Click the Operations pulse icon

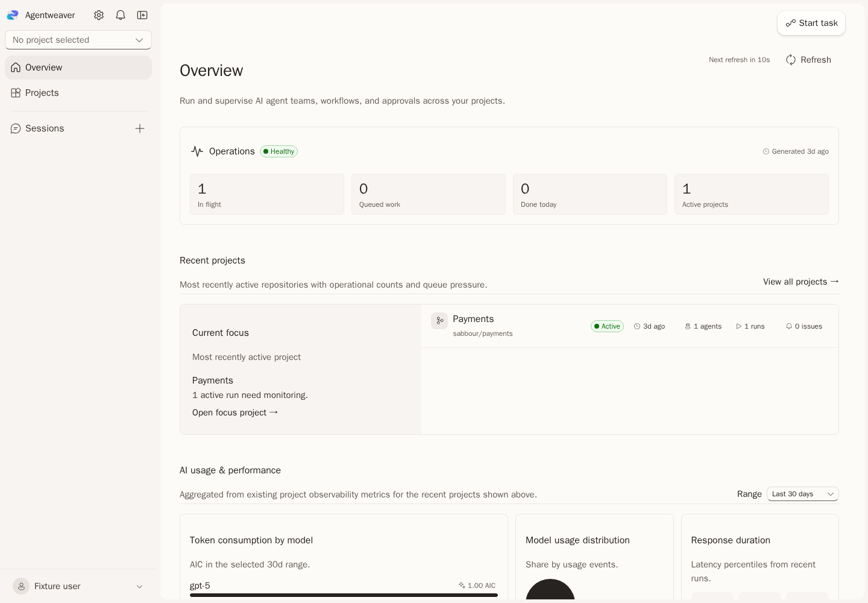tap(197, 151)
